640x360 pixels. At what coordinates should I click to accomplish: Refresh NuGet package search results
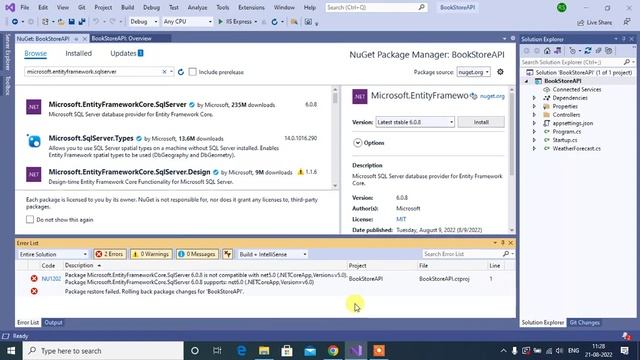(181, 72)
